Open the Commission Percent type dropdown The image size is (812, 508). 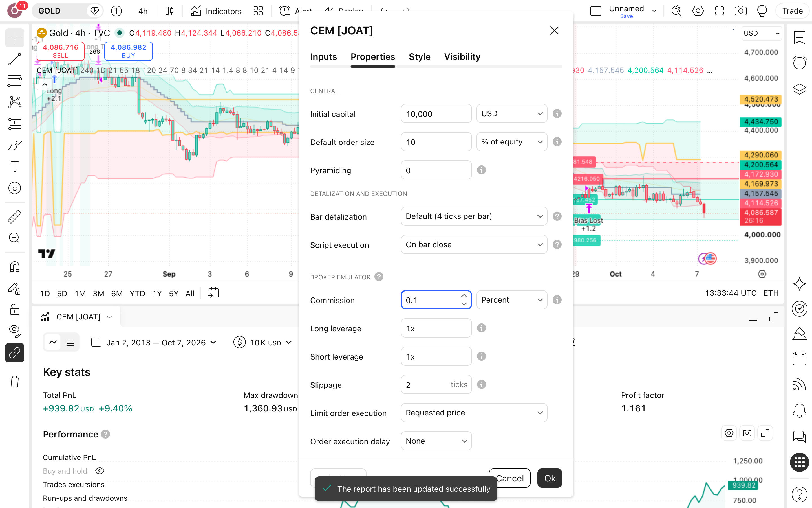click(x=512, y=300)
